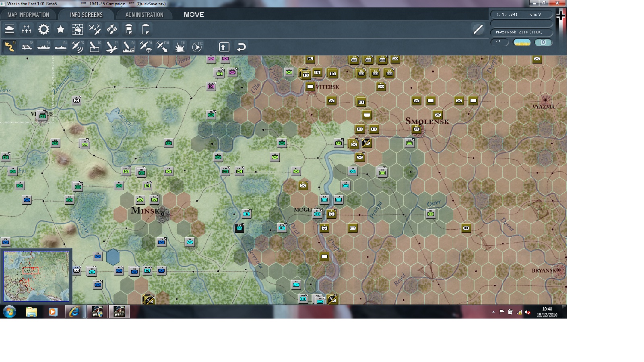Select Air transfer mode (F10)
The width and height of the screenshot is (644, 362).
pyautogui.click(x=162, y=47)
